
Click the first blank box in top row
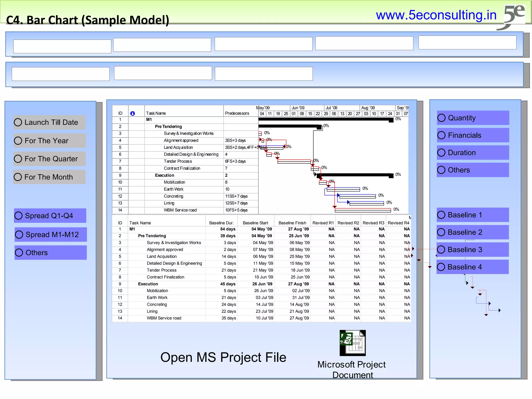pyautogui.click(x=62, y=46)
